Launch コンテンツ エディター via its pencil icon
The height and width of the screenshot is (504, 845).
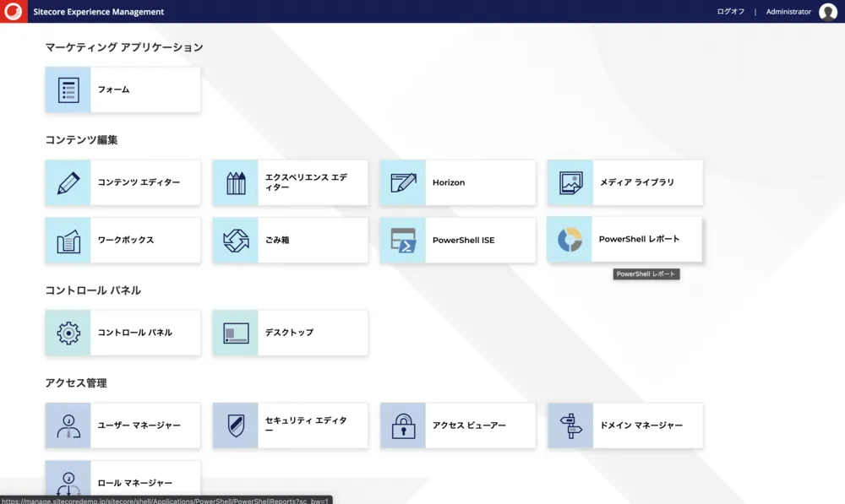pyautogui.click(x=68, y=182)
